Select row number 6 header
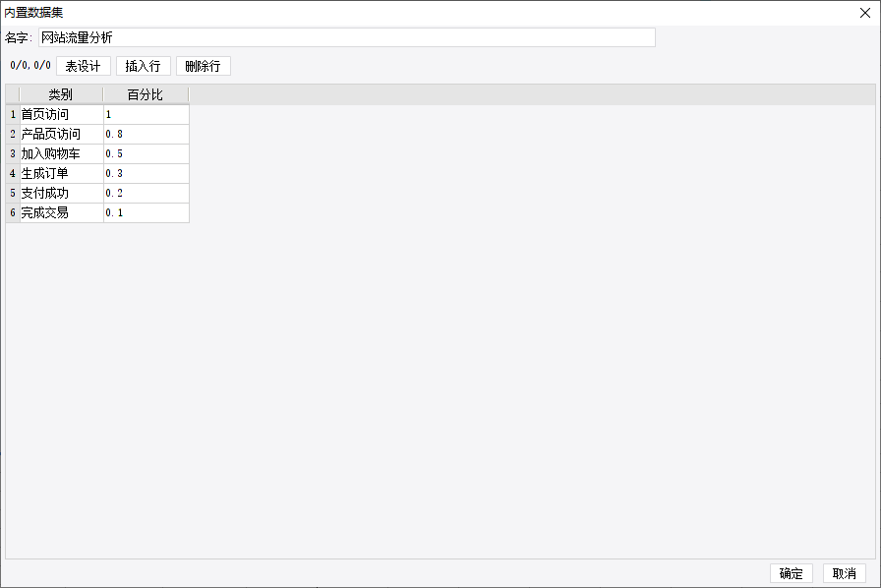Image resolution: width=881 pixels, height=588 pixels. coord(13,213)
